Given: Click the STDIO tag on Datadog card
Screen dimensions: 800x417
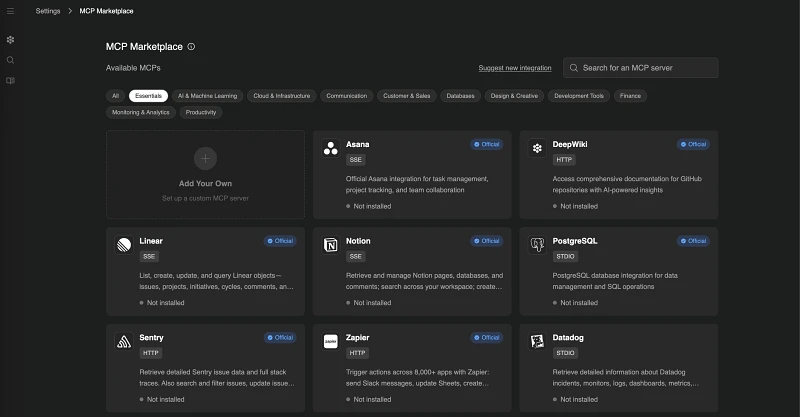Looking at the screenshot, I should click(x=565, y=353).
